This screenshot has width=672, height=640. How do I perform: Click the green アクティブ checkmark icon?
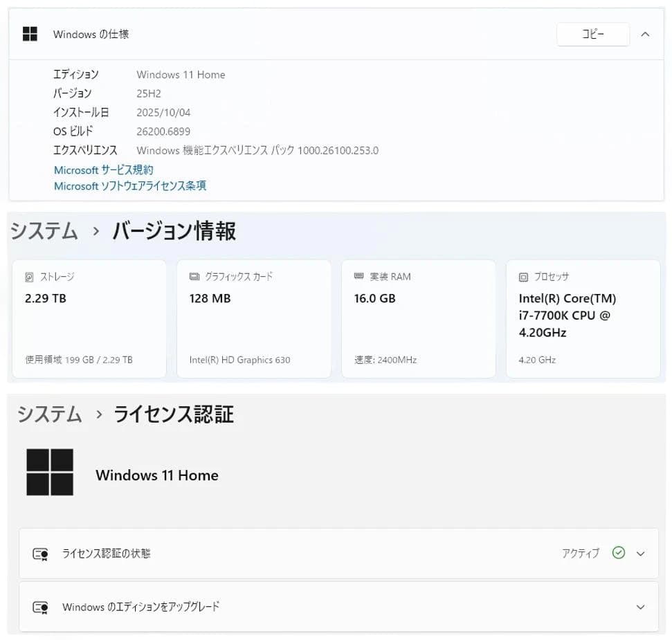click(x=619, y=553)
